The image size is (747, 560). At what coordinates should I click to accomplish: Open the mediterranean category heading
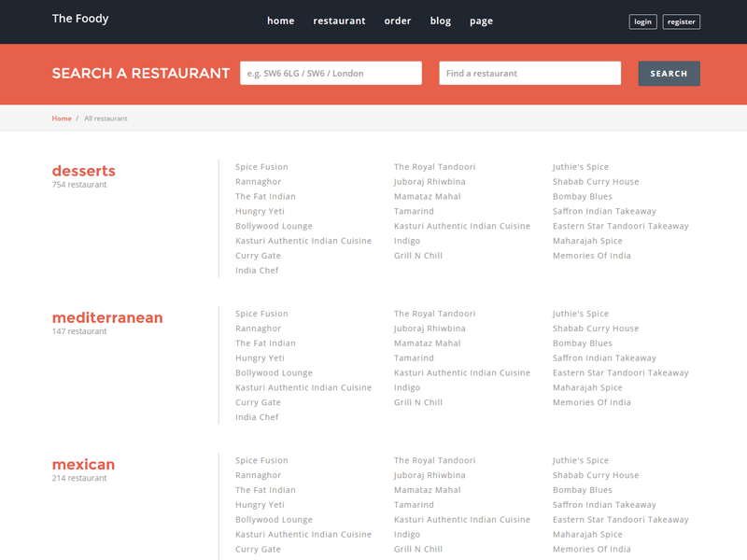click(x=107, y=317)
